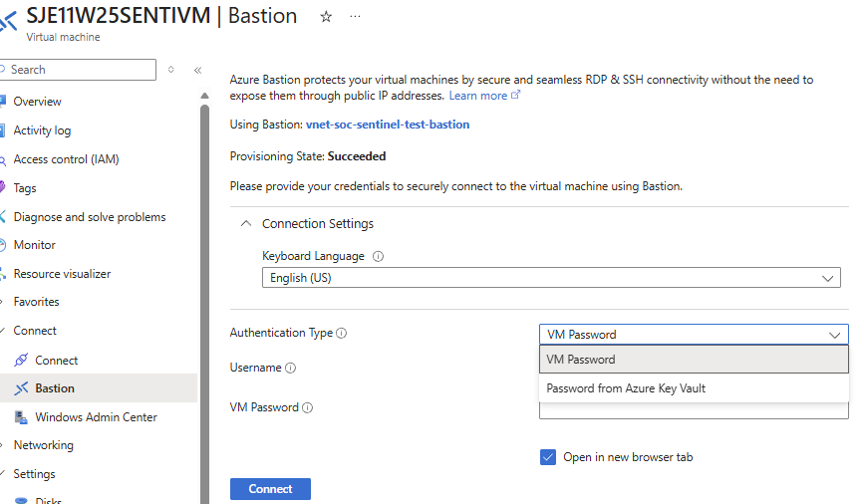Favorite this page with the star icon
864x504 pixels.
pyautogui.click(x=326, y=17)
